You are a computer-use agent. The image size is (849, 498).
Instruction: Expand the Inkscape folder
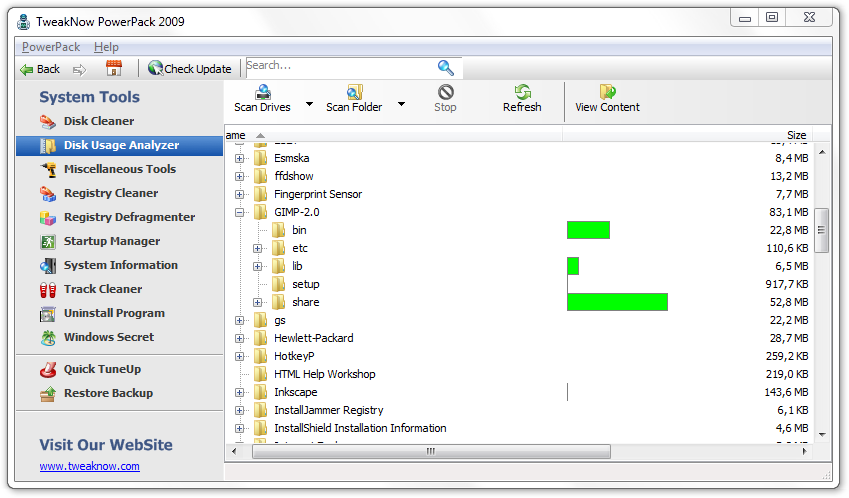pyautogui.click(x=239, y=392)
